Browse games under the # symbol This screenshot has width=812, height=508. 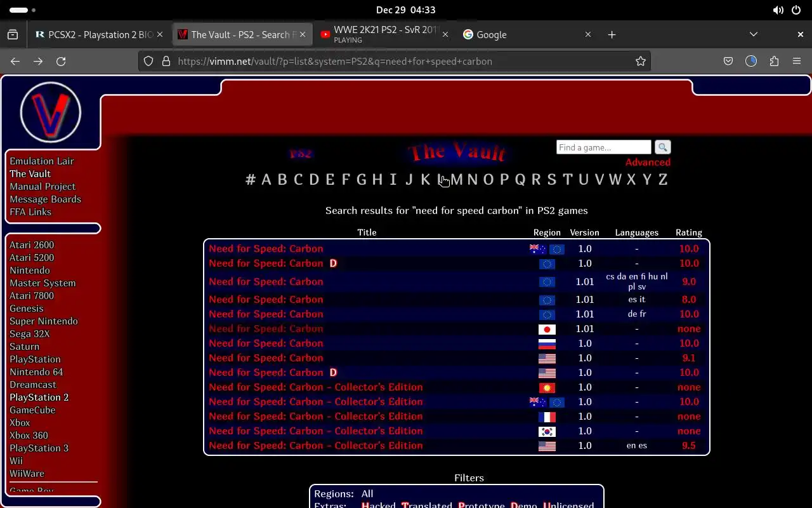[x=251, y=179]
